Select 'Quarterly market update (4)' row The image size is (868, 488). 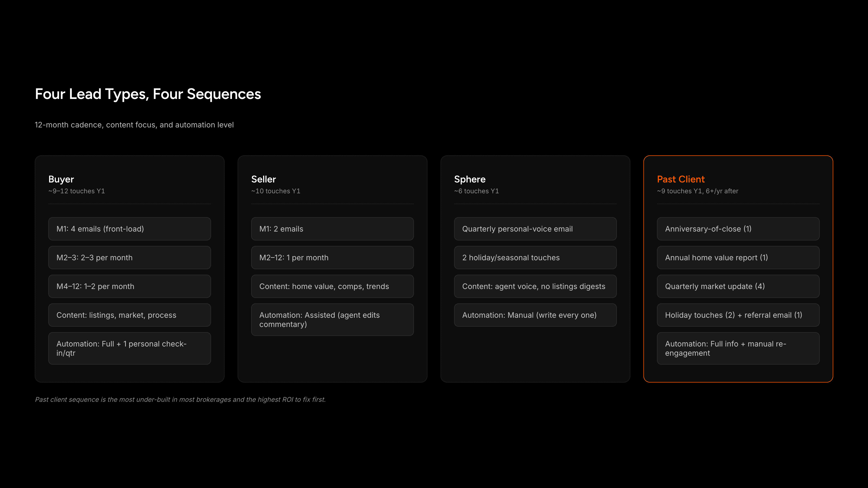738,286
